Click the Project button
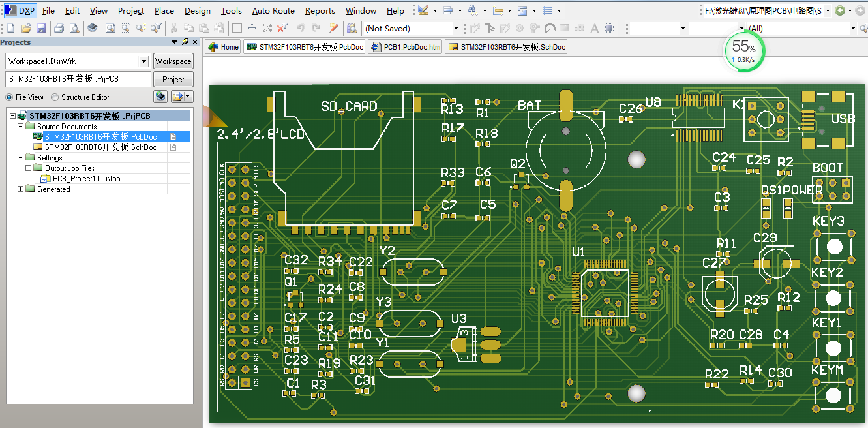The width and height of the screenshot is (868, 428). 173,80
